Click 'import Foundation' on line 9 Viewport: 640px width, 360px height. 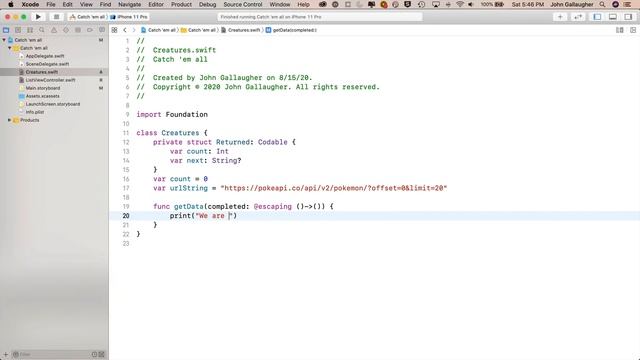click(x=172, y=115)
